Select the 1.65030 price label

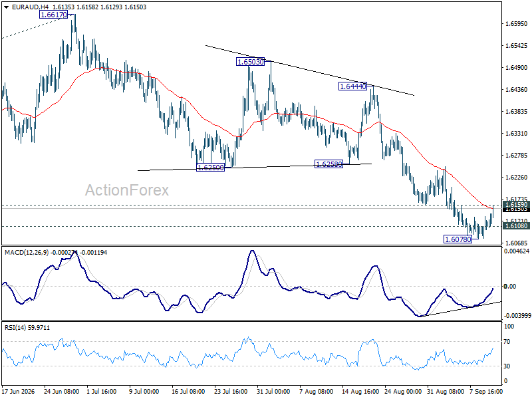(x=251, y=62)
